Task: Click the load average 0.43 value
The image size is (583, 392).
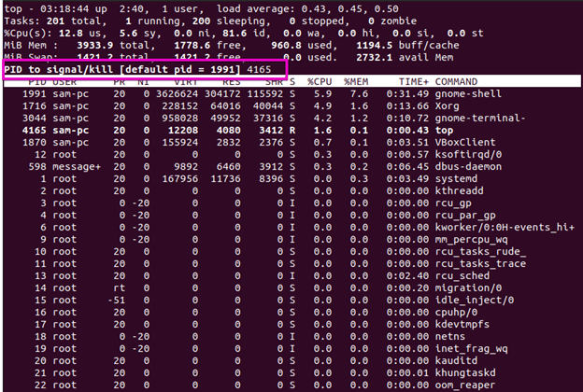Action: pyautogui.click(x=312, y=9)
